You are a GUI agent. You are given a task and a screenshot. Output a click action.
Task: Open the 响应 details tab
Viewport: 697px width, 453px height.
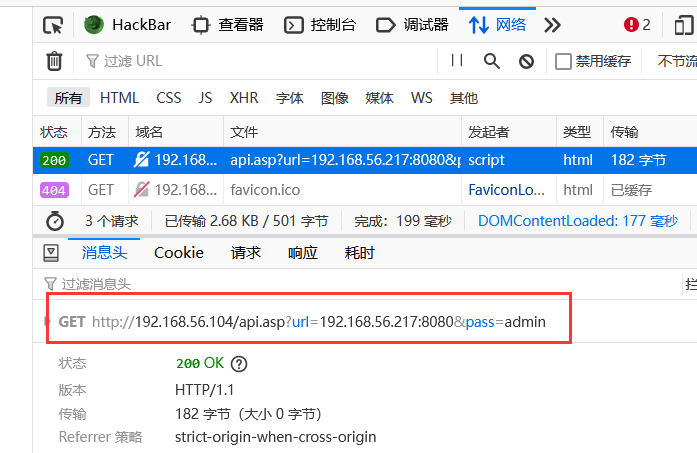pos(302,253)
